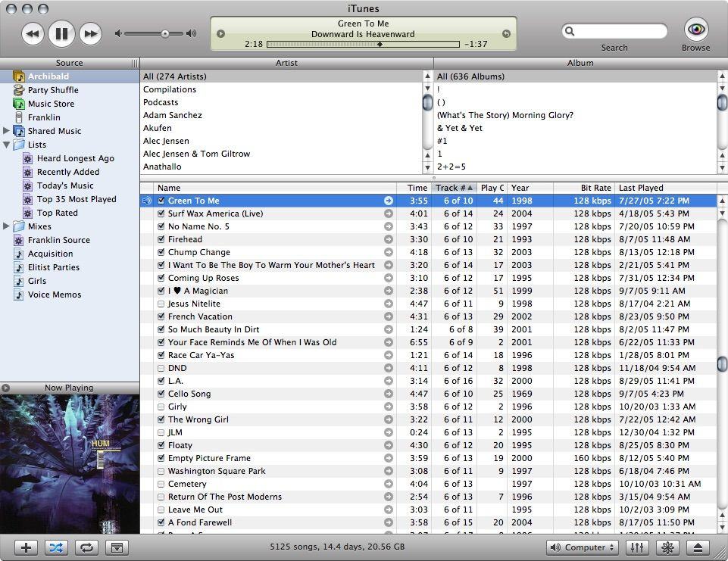This screenshot has width=728, height=561.
Task: Open the equalizer window
Action: 637,547
